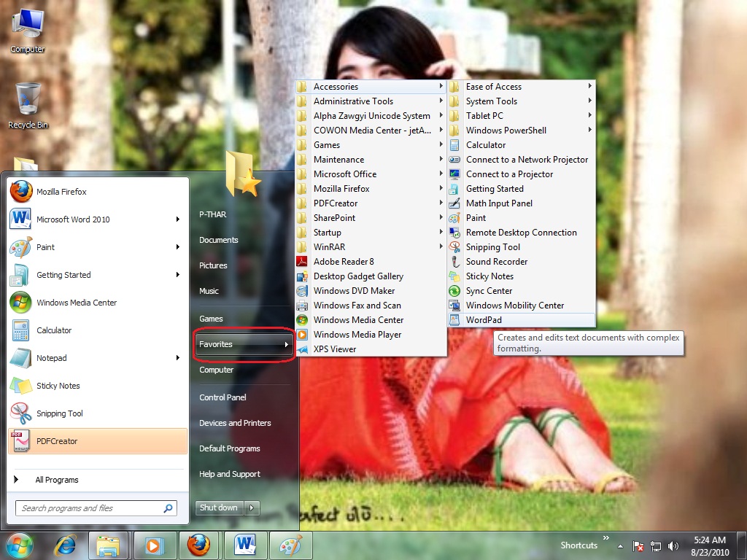Open Internet Explorer on the taskbar

(65, 545)
